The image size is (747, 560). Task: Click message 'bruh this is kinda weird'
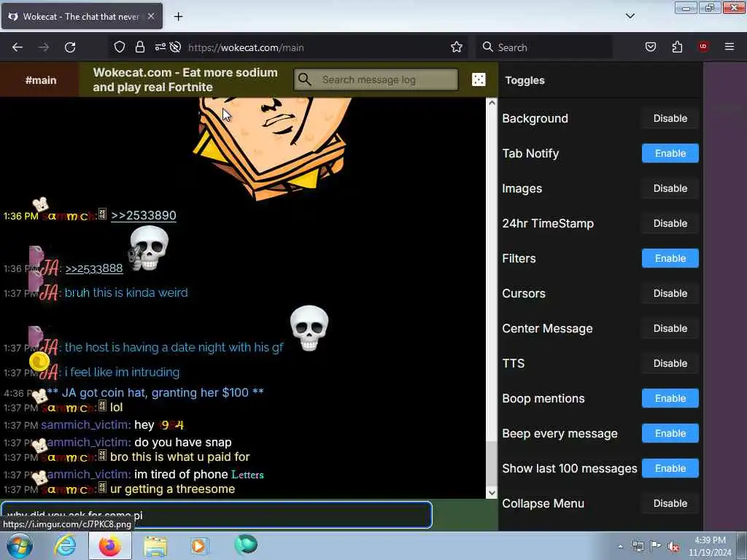[126, 292]
